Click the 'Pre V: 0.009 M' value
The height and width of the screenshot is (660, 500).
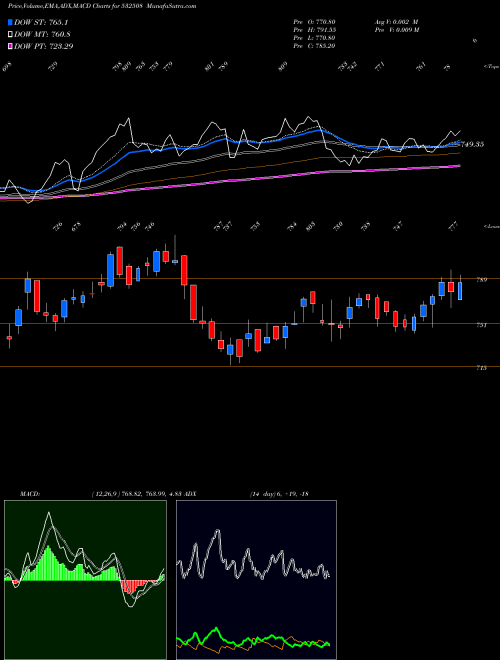tap(396, 30)
